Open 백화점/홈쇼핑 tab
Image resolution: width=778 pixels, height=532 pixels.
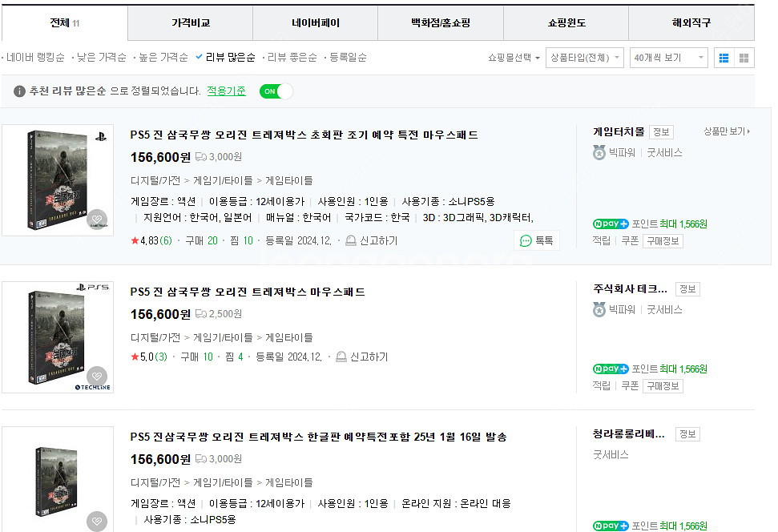point(441,22)
